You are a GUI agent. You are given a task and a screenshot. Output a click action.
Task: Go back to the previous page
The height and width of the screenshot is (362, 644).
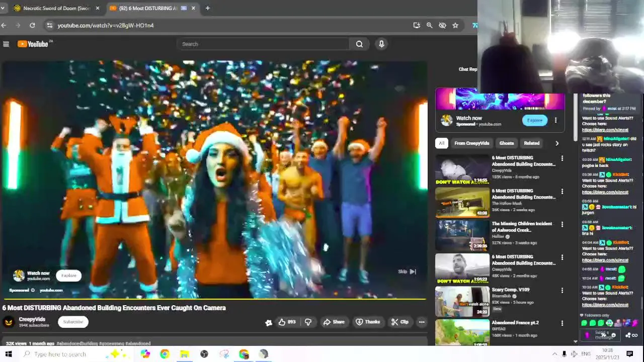(4, 25)
